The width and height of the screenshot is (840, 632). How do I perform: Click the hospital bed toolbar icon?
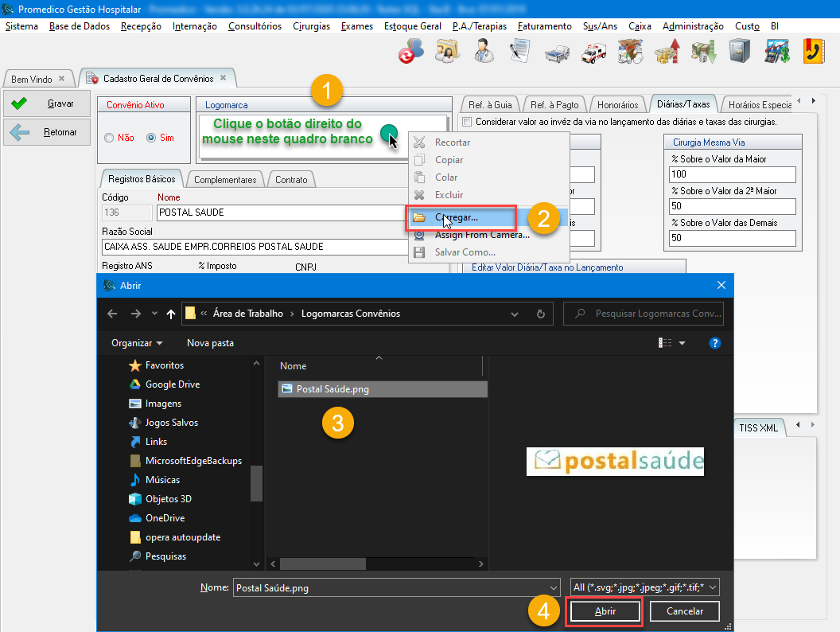(x=557, y=53)
